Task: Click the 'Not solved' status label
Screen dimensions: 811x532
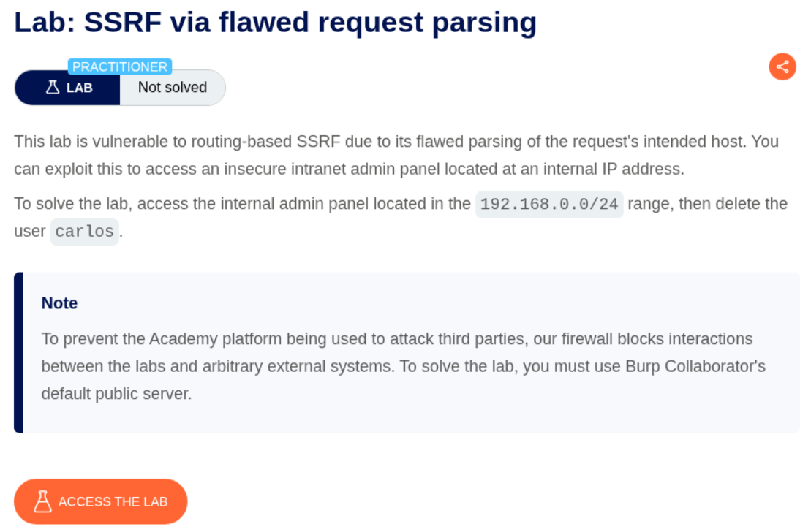Action: click(x=173, y=88)
